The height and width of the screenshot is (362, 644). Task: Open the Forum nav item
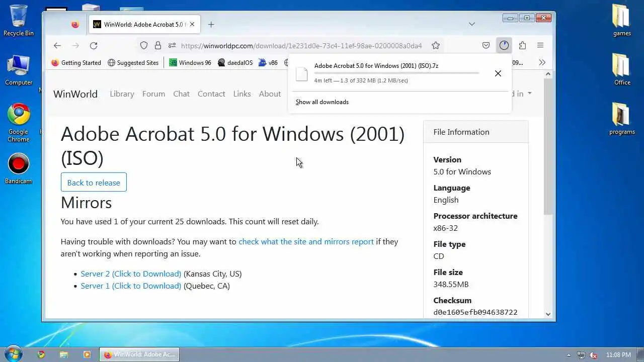pos(153,94)
